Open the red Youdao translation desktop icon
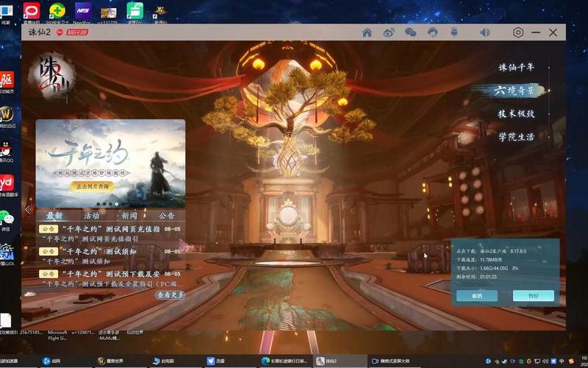 [x=7, y=185]
